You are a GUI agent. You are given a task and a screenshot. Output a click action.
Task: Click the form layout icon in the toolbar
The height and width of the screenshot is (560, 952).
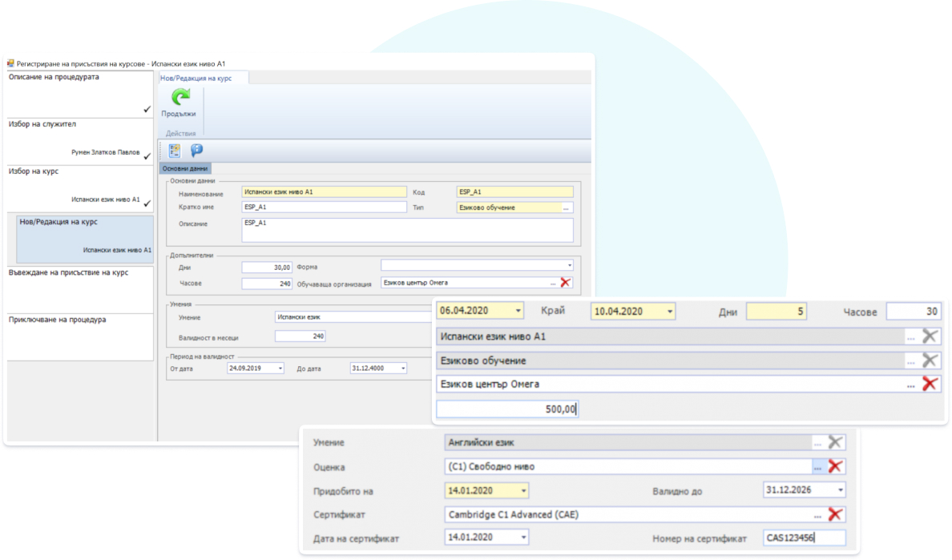point(175,151)
